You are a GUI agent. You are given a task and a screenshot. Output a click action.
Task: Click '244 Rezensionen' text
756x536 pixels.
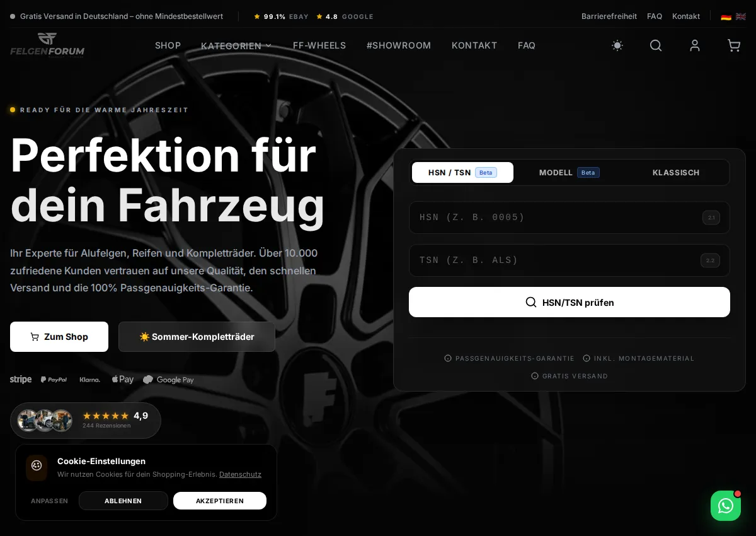(x=106, y=426)
